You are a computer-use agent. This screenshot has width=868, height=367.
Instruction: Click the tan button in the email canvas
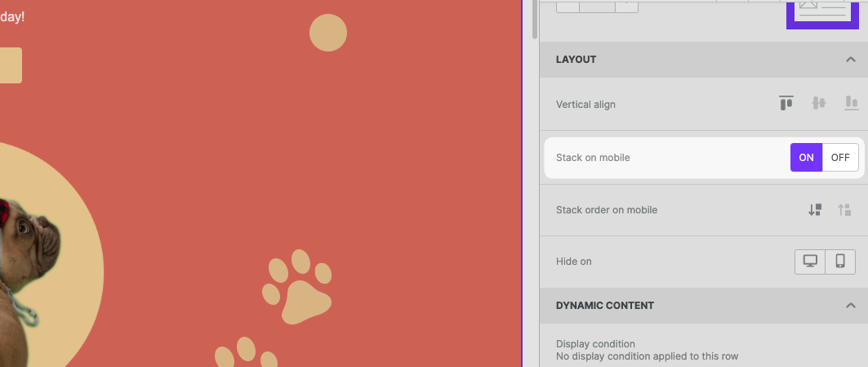pos(10,65)
